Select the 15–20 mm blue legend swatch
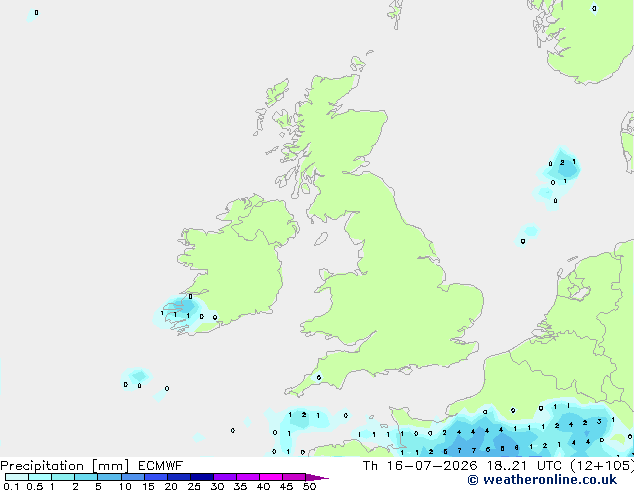 coord(156,477)
